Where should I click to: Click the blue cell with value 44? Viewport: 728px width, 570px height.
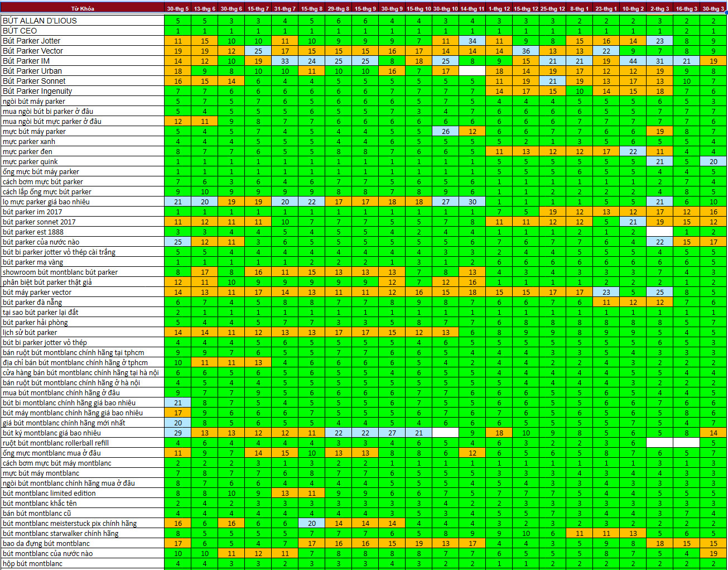(x=633, y=61)
